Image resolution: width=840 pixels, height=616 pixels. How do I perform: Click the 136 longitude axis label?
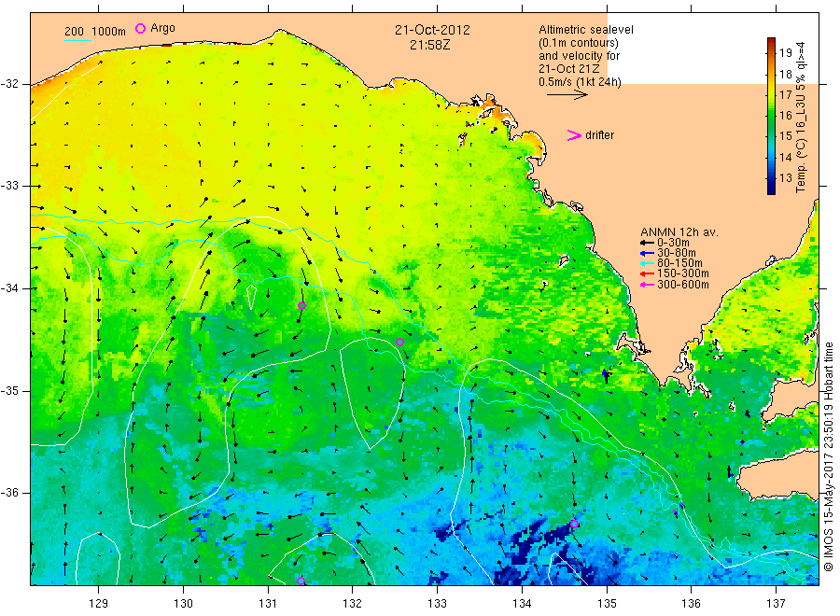click(691, 604)
